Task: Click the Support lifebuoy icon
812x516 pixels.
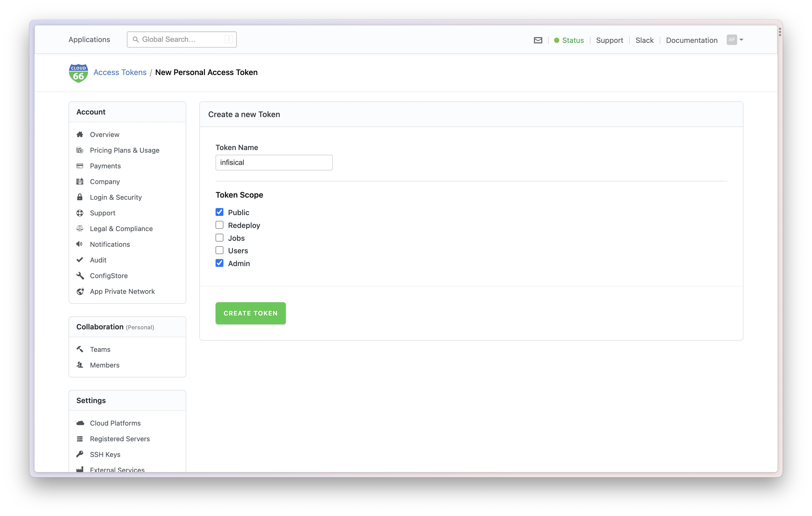Action: (80, 213)
